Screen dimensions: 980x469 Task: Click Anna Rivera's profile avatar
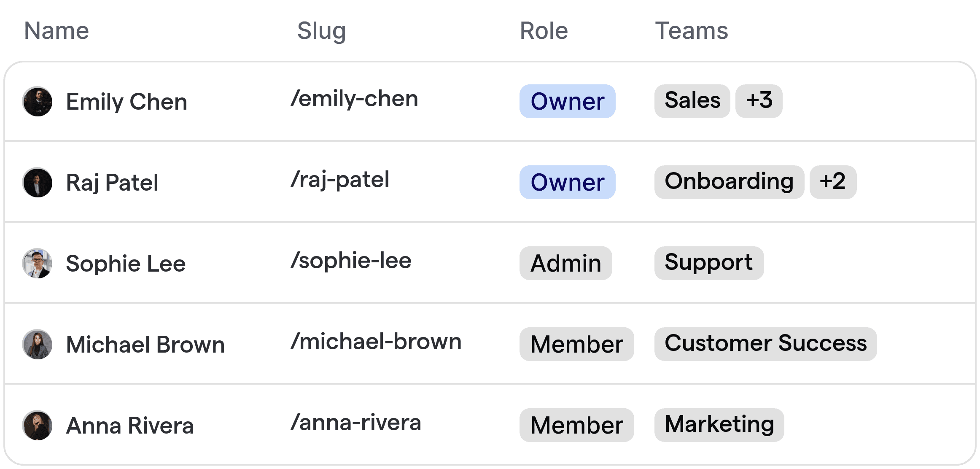(x=37, y=425)
